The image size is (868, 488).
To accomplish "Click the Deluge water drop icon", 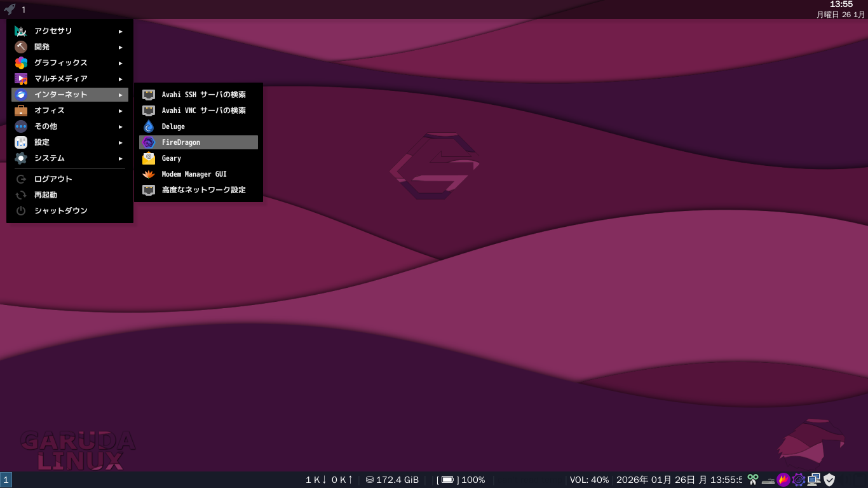I will [149, 126].
